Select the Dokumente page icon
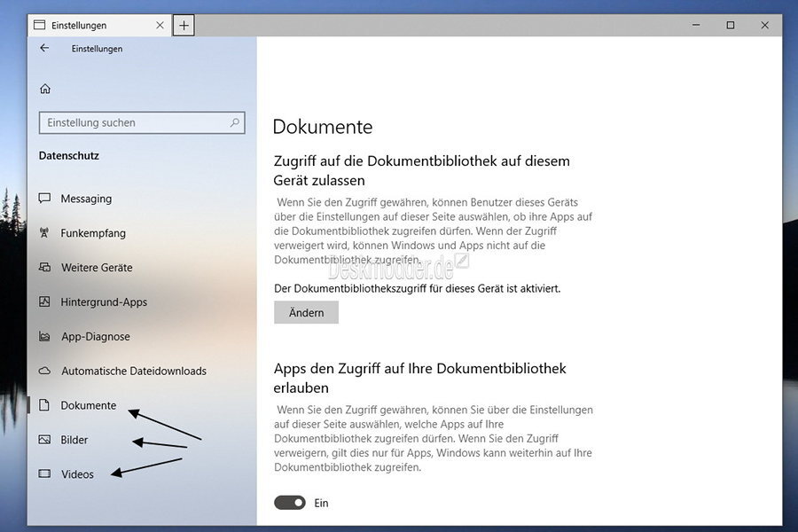This screenshot has height=532, width=798. (x=44, y=405)
